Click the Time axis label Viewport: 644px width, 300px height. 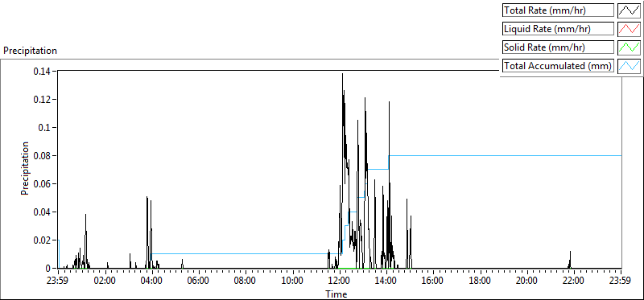click(x=336, y=294)
